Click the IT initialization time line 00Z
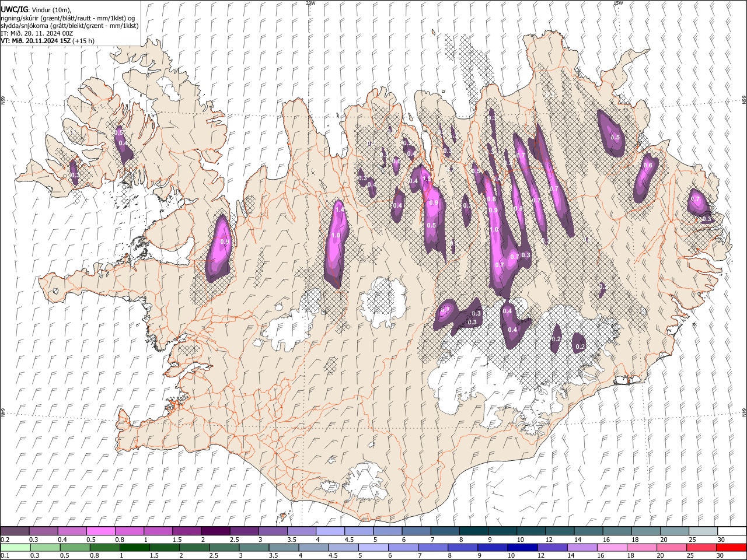 (x=37, y=33)
